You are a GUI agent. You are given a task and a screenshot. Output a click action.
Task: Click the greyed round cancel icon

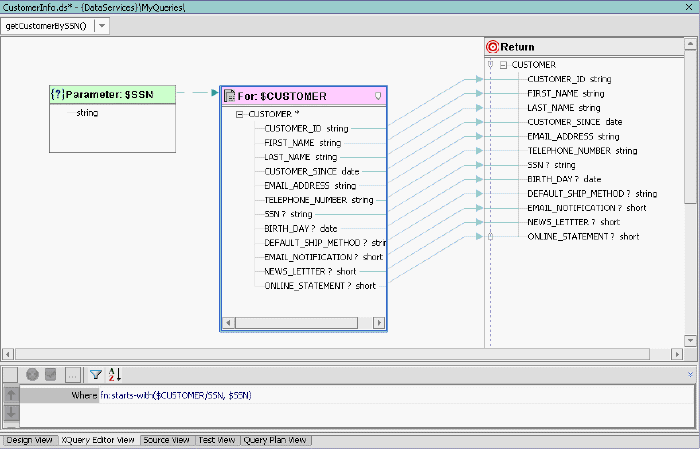[32, 374]
